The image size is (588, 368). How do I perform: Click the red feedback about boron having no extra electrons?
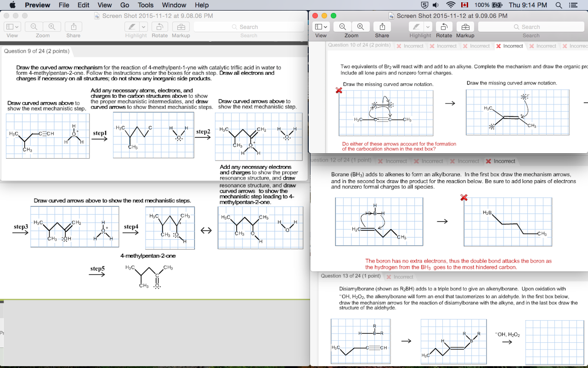[x=458, y=264]
